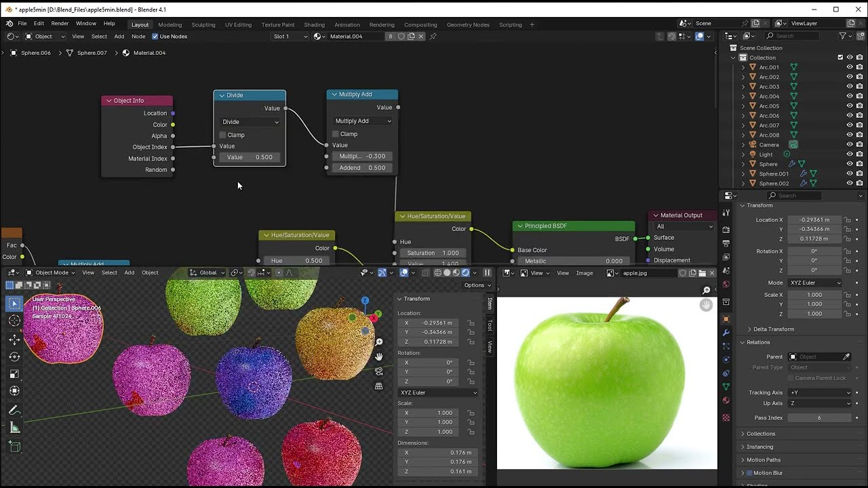Adjust the Divide node Value 0.500 field
Screen dimensions: 868x488
point(250,157)
